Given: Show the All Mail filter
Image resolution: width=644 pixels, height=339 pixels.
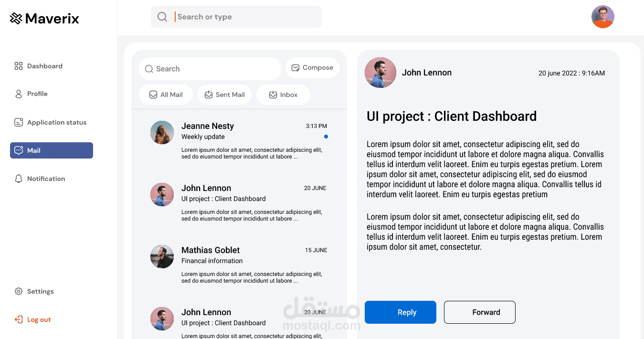Looking at the screenshot, I should pyautogui.click(x=166, y=95).
